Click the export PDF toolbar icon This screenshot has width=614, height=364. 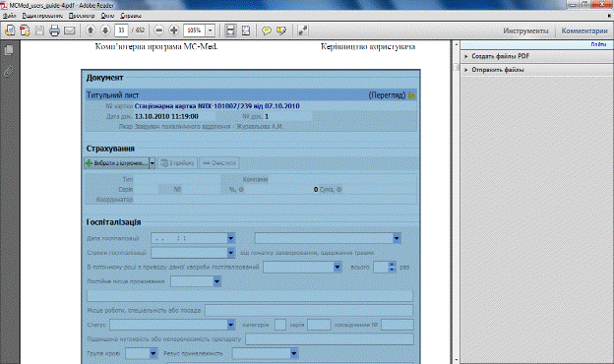click(25, 30)
